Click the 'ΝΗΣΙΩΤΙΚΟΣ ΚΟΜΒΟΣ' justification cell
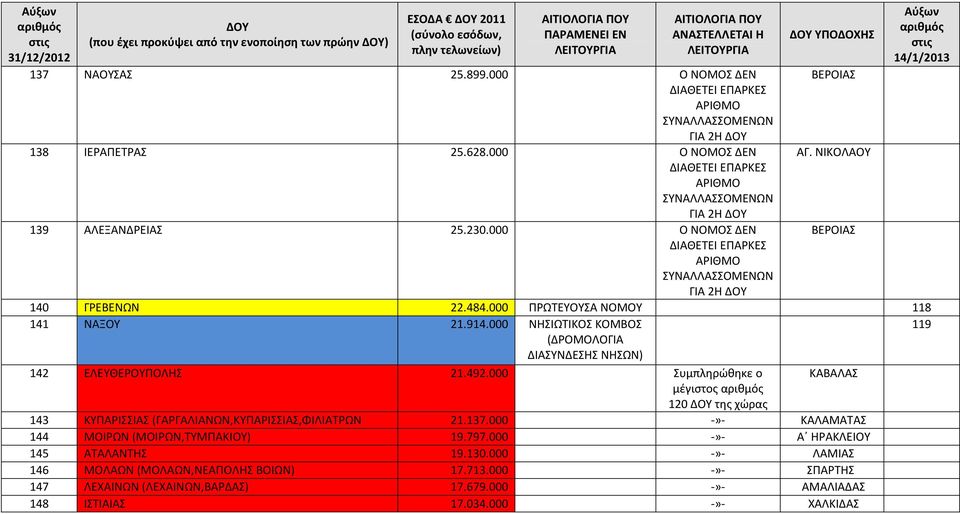 [585, 340]
